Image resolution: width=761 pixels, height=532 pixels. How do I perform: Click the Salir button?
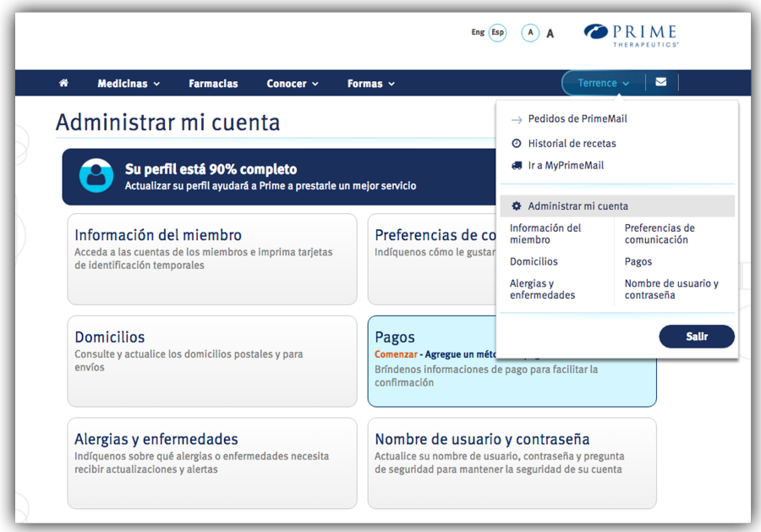[697, 336]
